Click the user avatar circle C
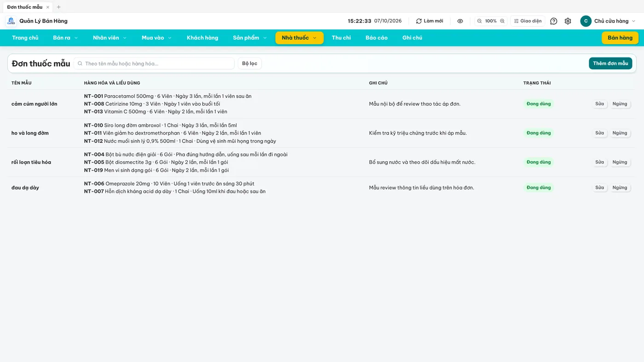 click(x=586, y=21)
